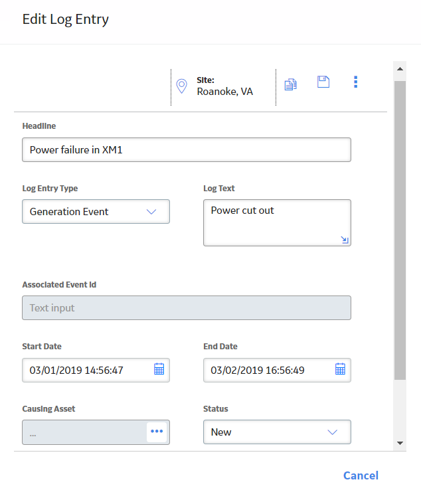
Task: Click into the Headline text field
Action: [187, 150]
